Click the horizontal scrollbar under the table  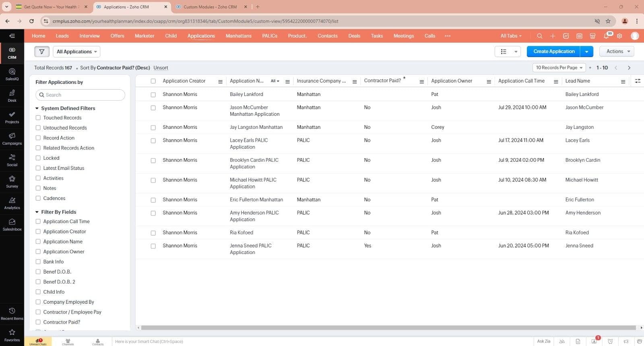[x=388, y=328]
